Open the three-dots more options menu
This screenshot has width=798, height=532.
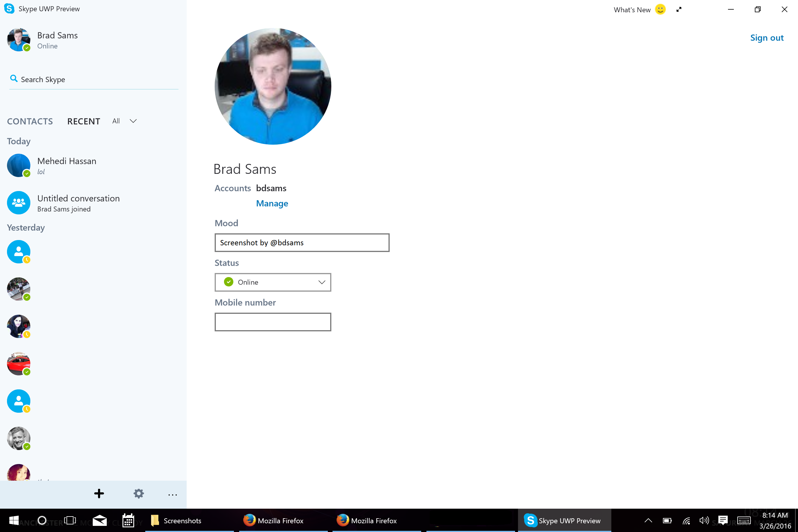[x=172, y=495]
